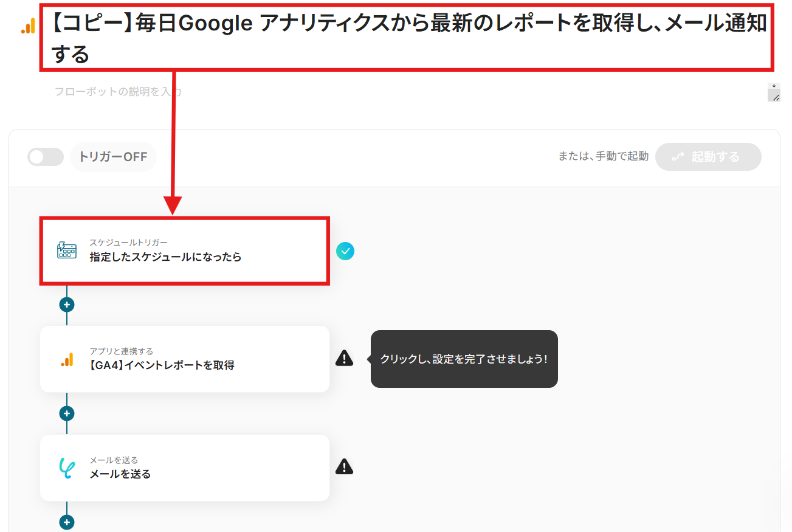Viewport: 792px width, 532px height.
Task: Add a step below the GA4 report step
Action: (67, 413)
